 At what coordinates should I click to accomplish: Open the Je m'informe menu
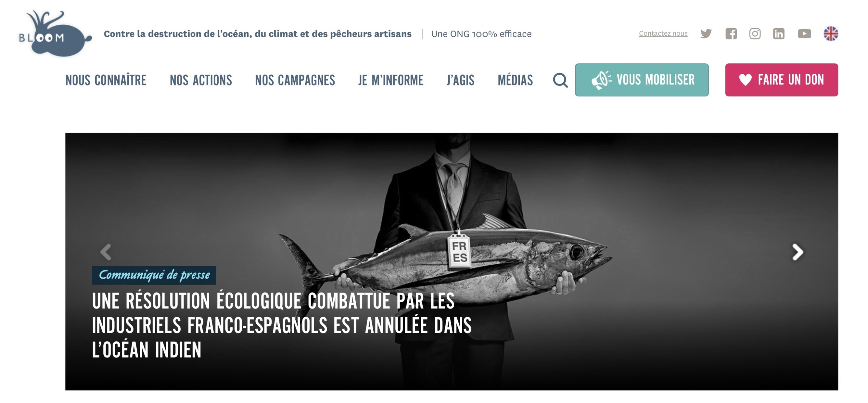(391, 80)
